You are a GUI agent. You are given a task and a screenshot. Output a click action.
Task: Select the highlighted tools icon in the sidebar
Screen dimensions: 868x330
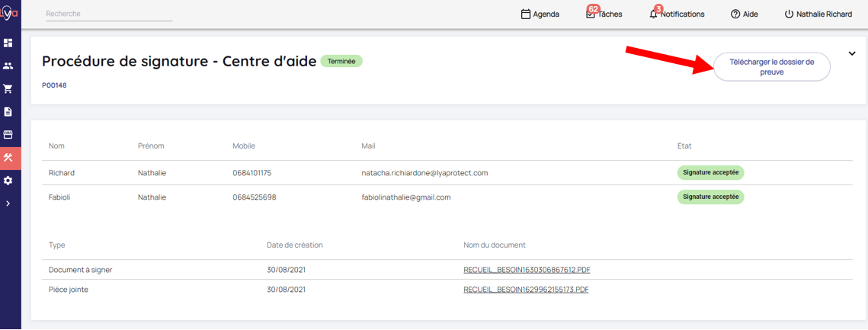tap(8, 158)
